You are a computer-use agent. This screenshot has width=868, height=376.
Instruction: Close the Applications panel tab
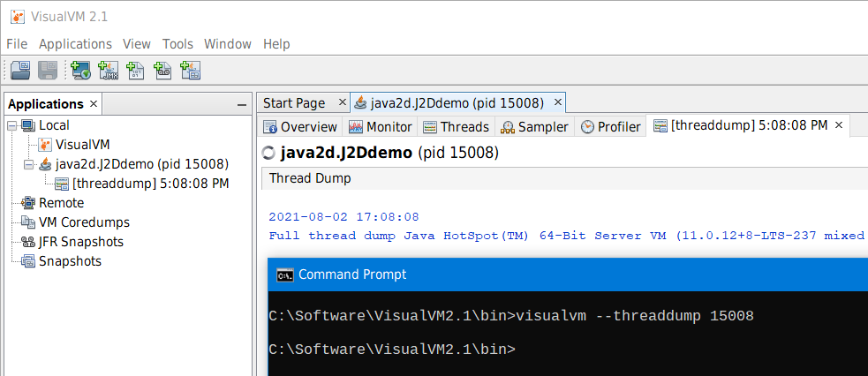pos(94,103)
